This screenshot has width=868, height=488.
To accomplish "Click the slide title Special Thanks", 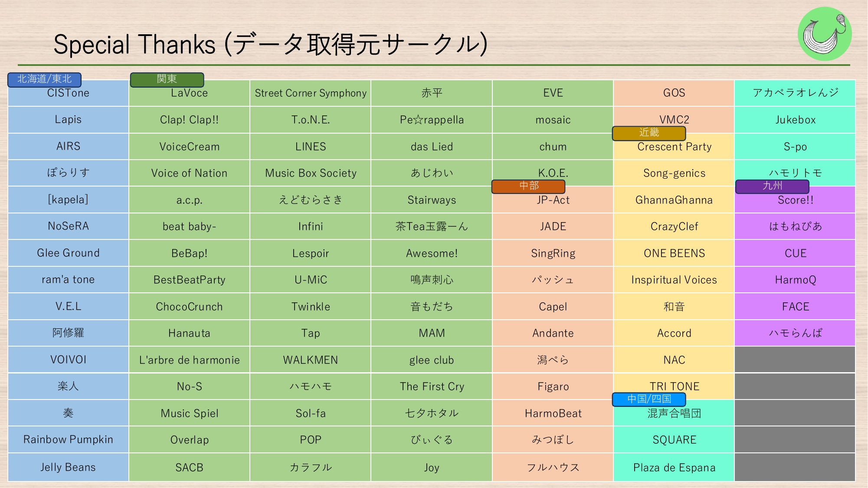I will point(271,44).
